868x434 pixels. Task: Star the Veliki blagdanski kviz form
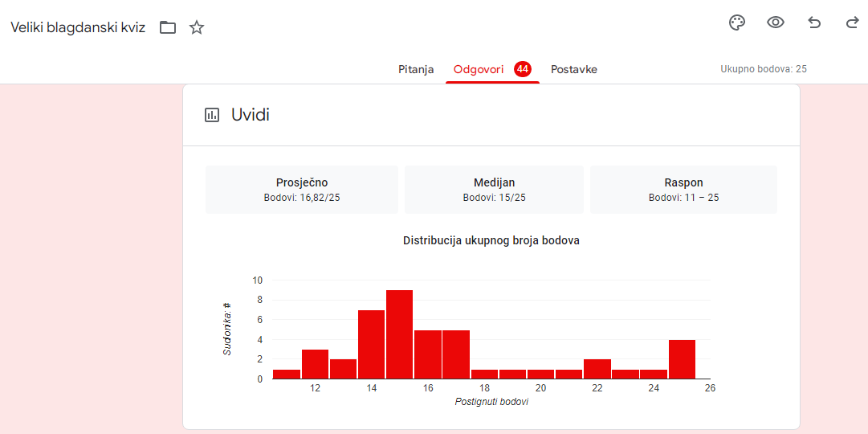click(197, 27)
